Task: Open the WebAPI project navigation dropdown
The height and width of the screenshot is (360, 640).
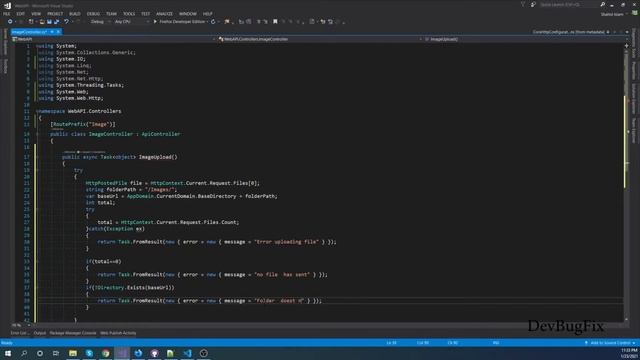Action: pyautogui.click(x=113, y=39)
